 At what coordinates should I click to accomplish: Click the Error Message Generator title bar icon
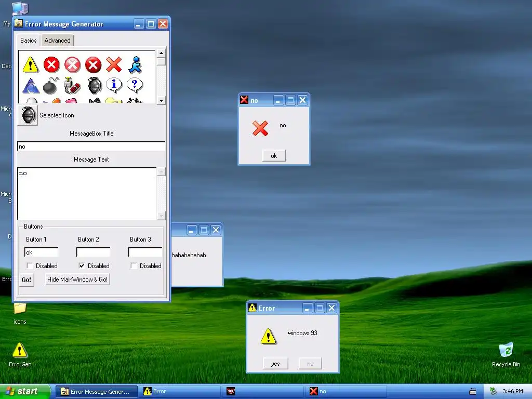(x=18, y=23)
